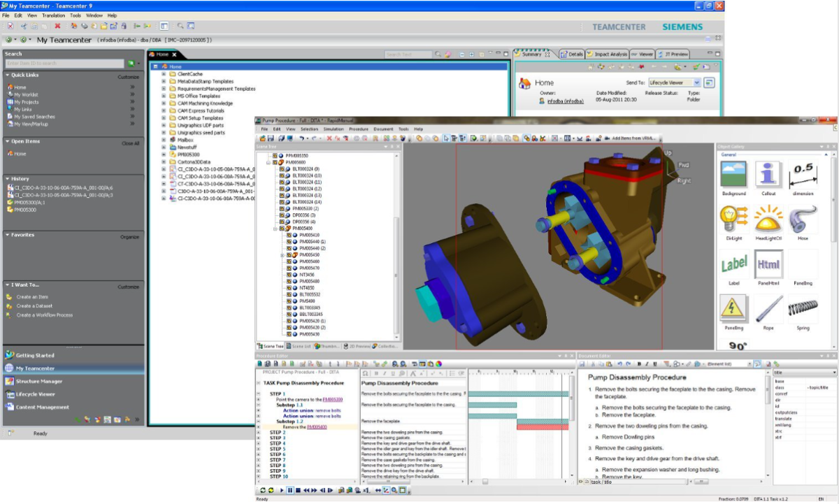
Task: Toggle visibility box for PM005430
Action: [x=289, y=334]
